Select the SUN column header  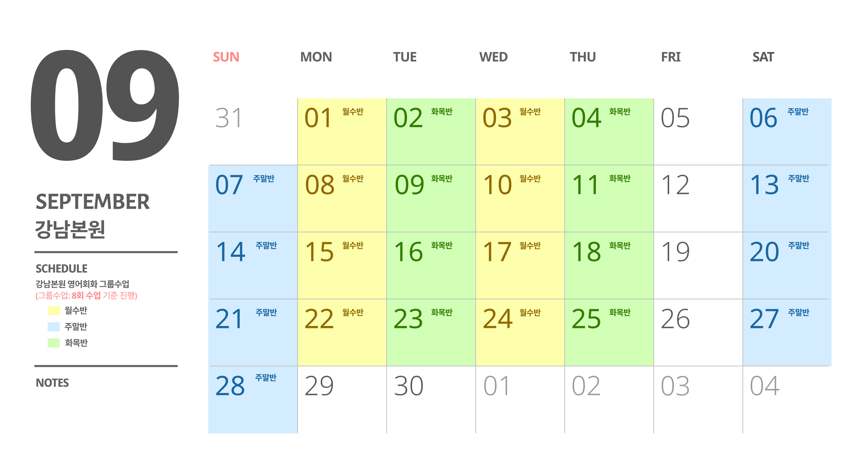pos(226,57)
